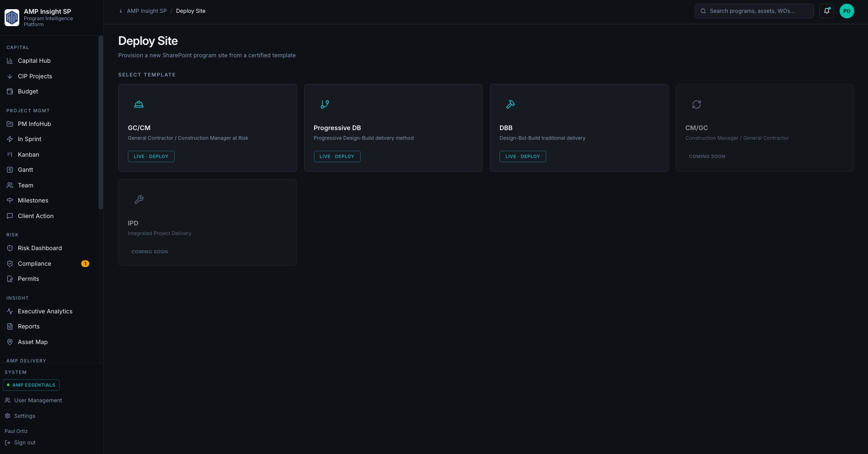Click the Compliance shield-check icon
Viewport: 868px width, 454px height.
click(x=10, y=263)
